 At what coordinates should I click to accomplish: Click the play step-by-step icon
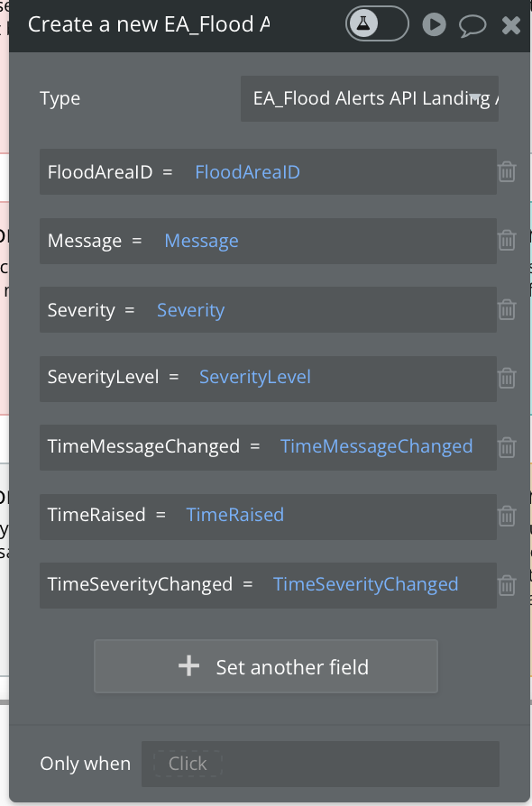pos(435,24)
